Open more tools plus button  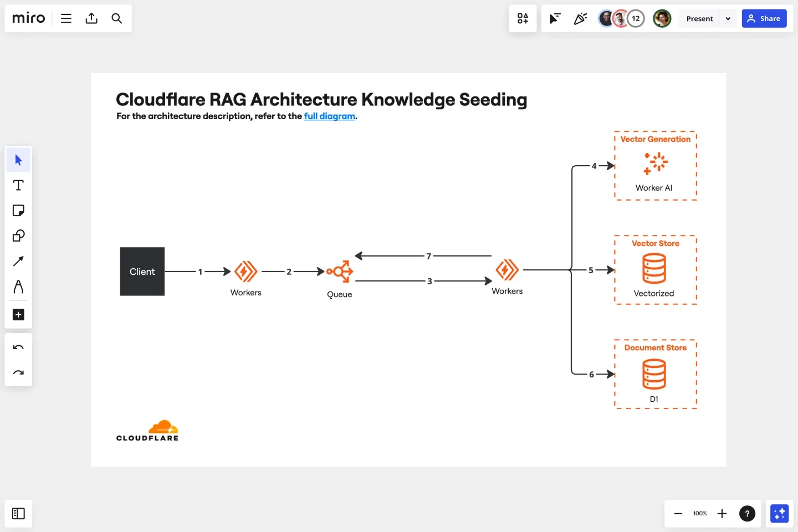pos(18,315)
